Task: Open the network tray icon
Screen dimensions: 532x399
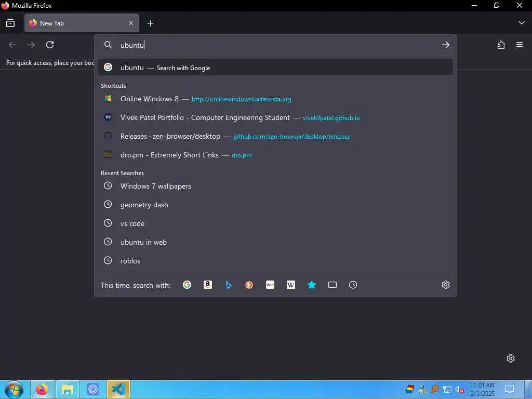Action: point(447,390)
